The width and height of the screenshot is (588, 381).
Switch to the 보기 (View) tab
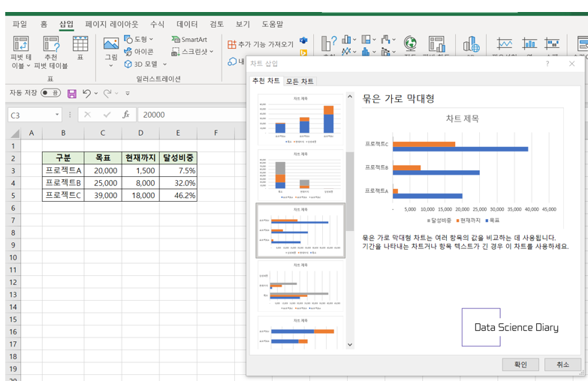point(243,24)
